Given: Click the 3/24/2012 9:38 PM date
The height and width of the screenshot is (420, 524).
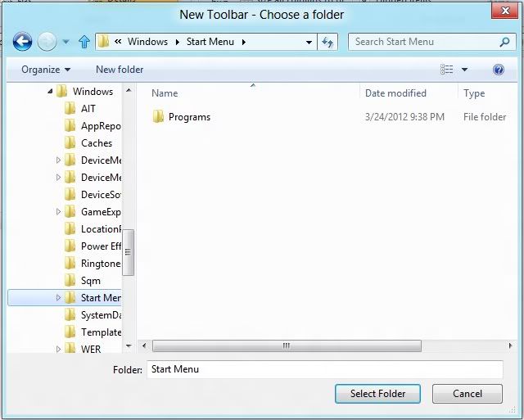Looking at the screenshot, I should pos(404,117).
